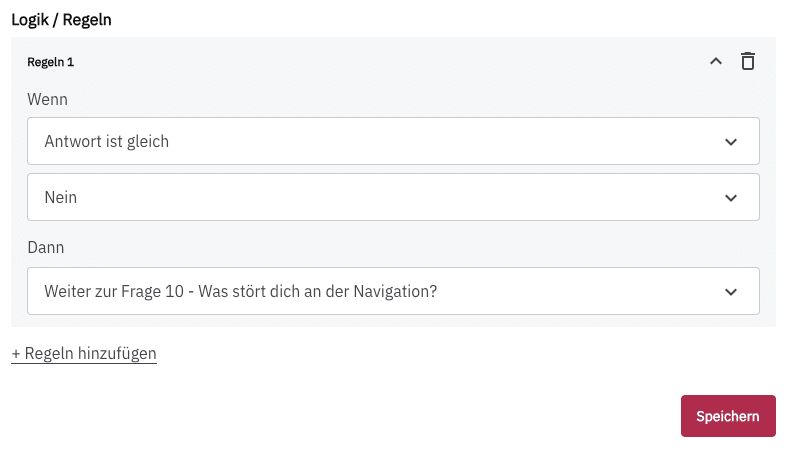Click the chevron in the Nein dropdown
Screen dimensions: 808x468
click(731, 198)
